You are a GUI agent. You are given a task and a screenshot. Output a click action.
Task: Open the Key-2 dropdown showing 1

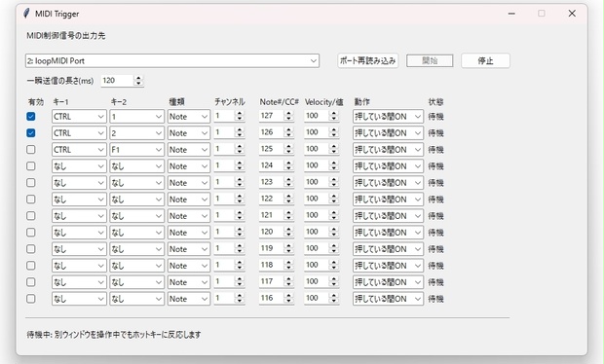(136, 116)
